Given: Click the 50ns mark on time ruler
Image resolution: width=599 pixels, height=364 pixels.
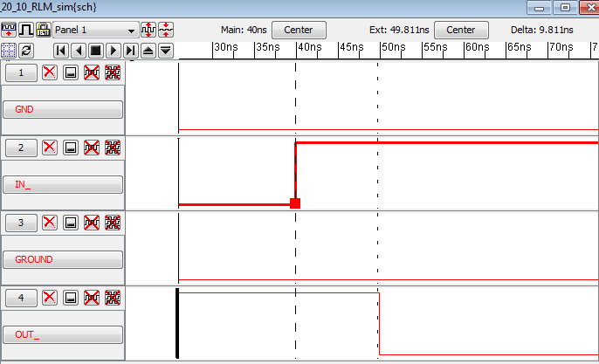Looking at the screenshot, I should click(394, 47).
